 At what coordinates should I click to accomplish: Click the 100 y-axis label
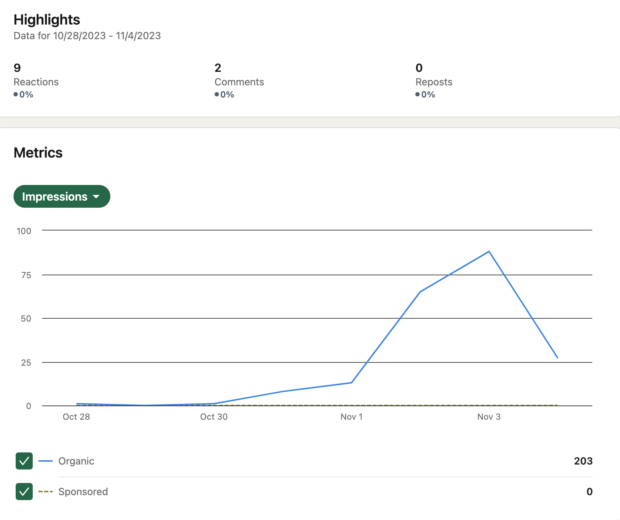pos(24,231)
